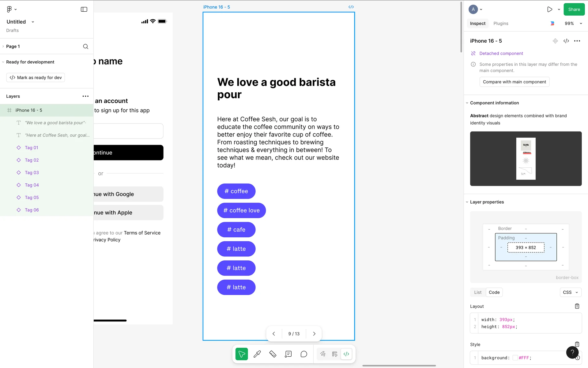Copy the Layout code with clipboard icon

coord(577,306)
